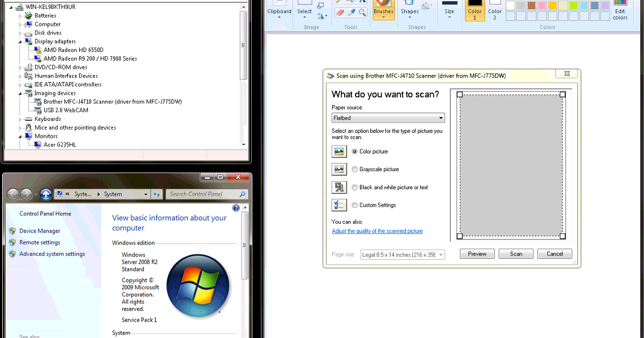The width and height of the screenshot is (644, 338).
Task: Open the address bar history dropdown
Action: click(x=146, y=195)
